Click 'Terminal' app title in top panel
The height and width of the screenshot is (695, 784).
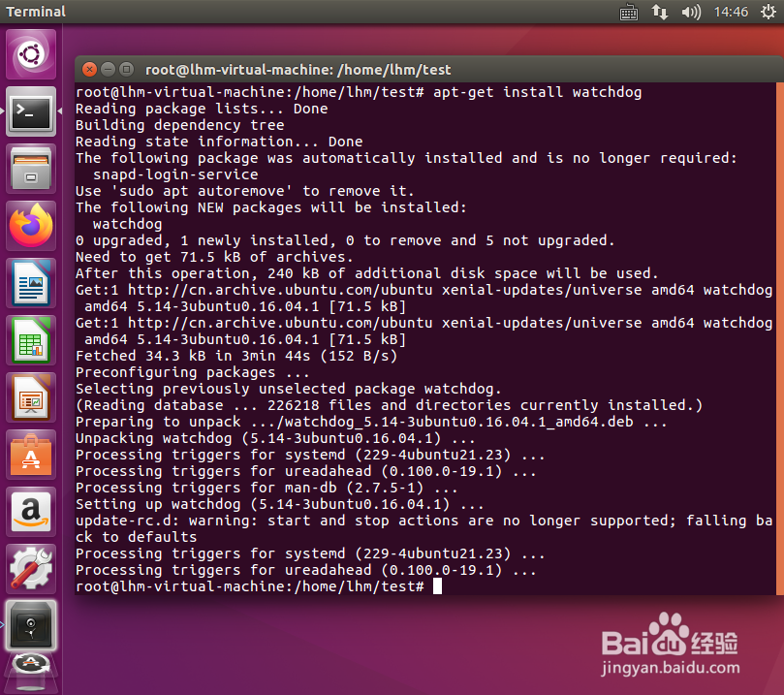[36, 12]
